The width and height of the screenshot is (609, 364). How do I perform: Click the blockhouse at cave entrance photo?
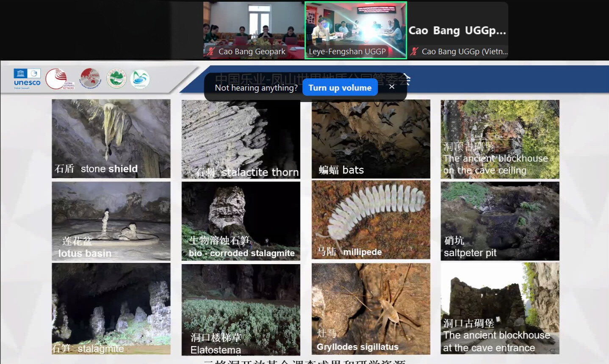(x=500, y=308)
